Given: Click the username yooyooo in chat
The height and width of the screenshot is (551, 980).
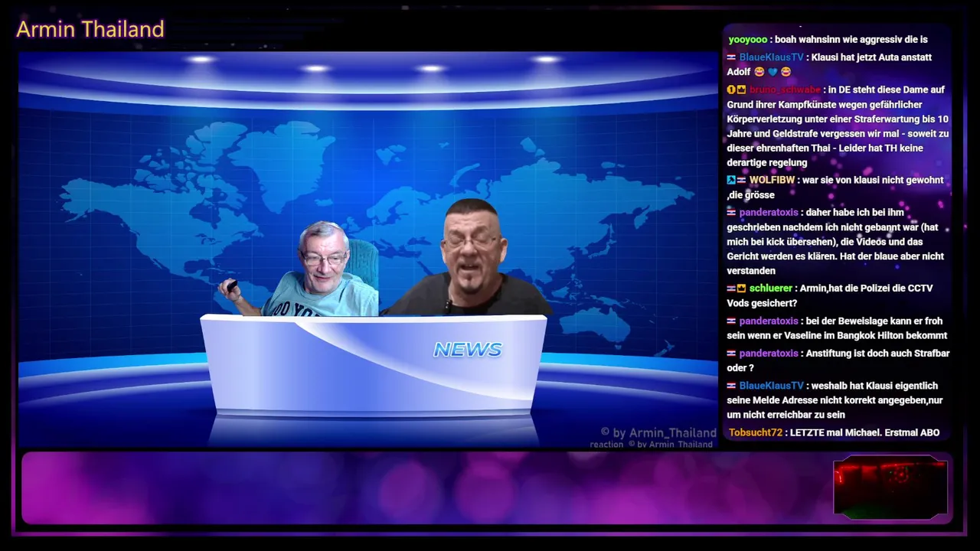Looking at the screenshot, I should point(747,40).
